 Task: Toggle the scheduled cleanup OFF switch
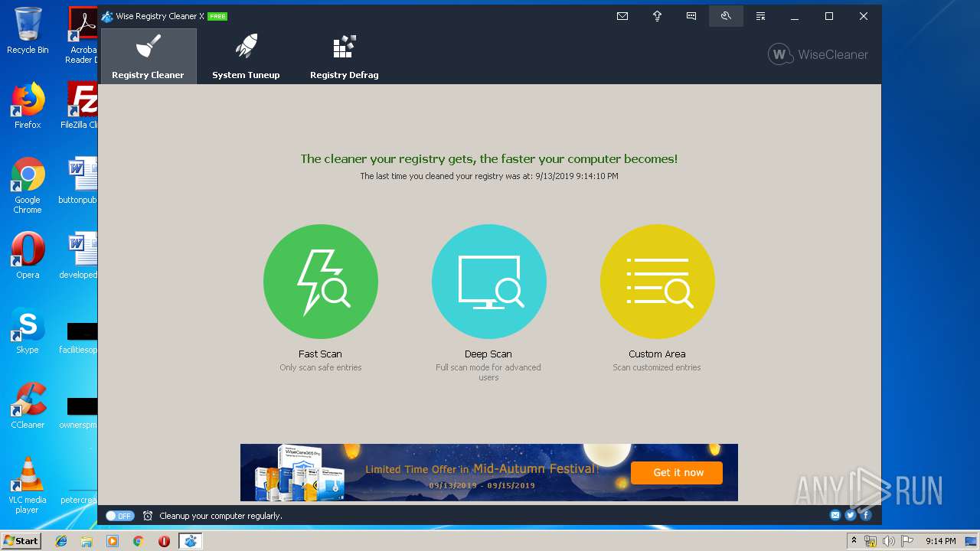(x=119, y=516)
